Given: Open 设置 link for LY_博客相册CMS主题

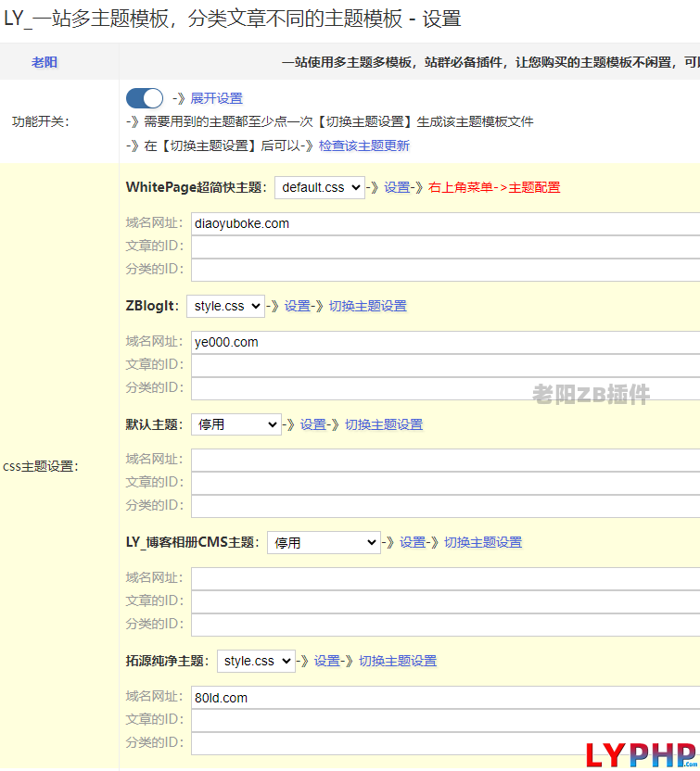Looking at the screenshot, I should tap(413, 542).
